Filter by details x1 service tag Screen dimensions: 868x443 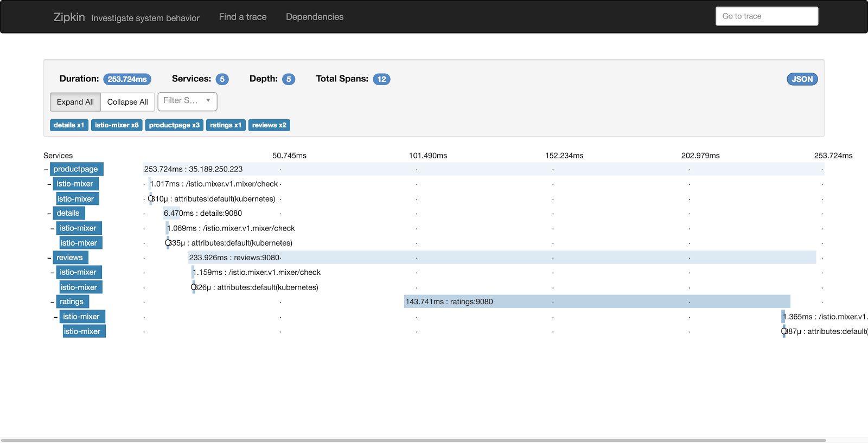(x=69, y=125)
